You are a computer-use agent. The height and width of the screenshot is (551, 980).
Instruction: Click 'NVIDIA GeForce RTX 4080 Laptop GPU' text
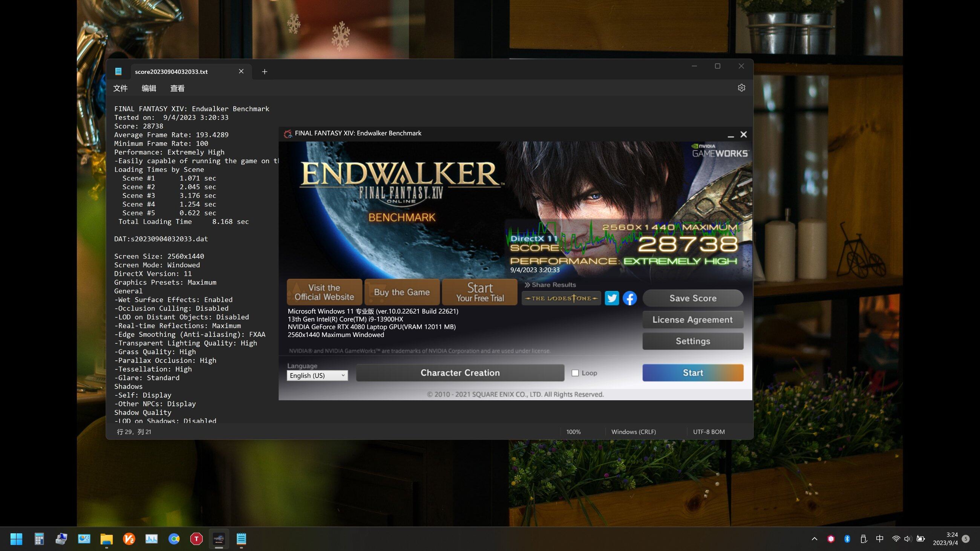click(x=372, y=327)
